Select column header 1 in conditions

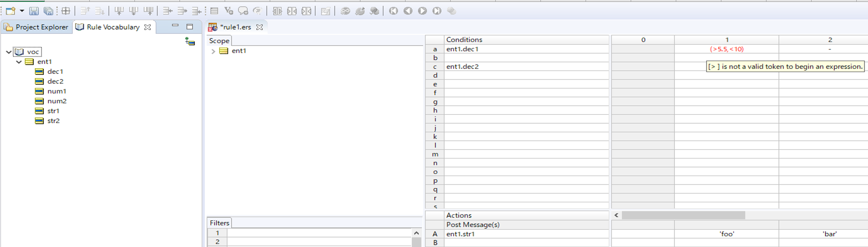pos(727,40)
